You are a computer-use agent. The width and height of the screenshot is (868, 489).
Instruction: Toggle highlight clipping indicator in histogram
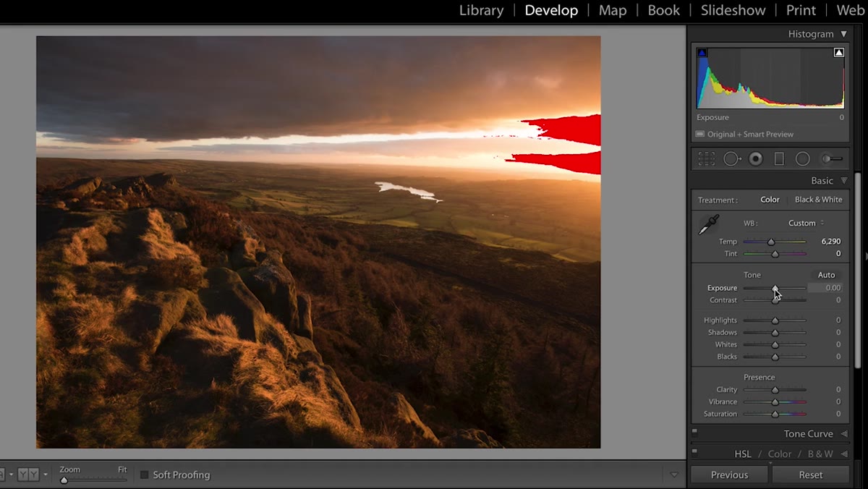839,53
